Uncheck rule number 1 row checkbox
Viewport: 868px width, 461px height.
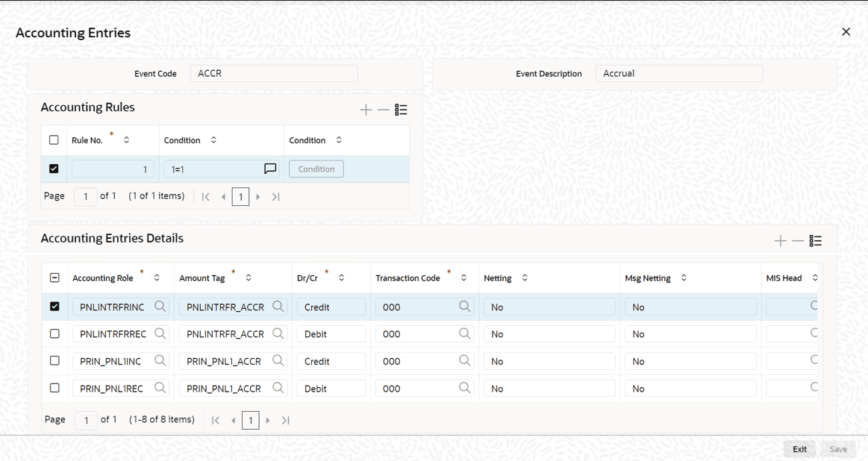click(54, 169)
